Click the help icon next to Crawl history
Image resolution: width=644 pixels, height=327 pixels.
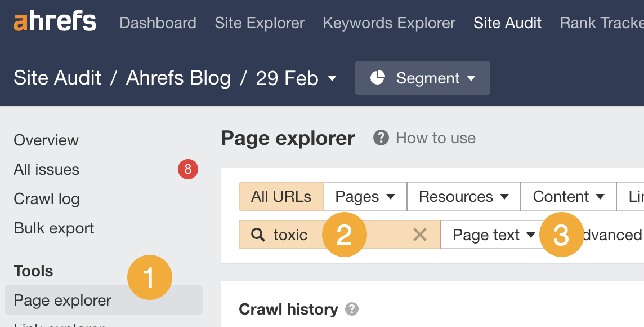[x=353, y=309]
